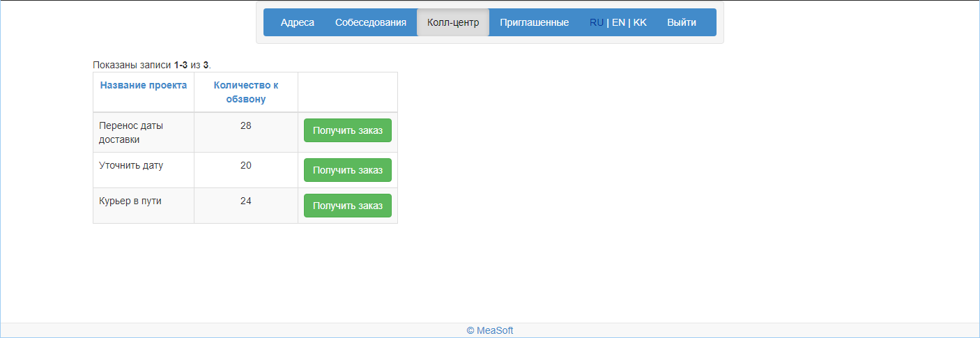Click the Показаны записи summary text
The width and height of the screenshot is (980, 338).
tap(152, 65)
